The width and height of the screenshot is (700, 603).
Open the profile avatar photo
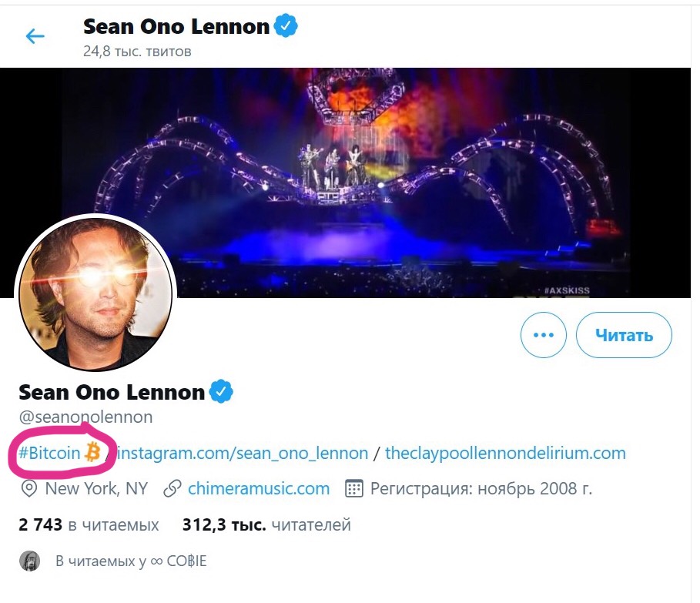coord(96,294)
